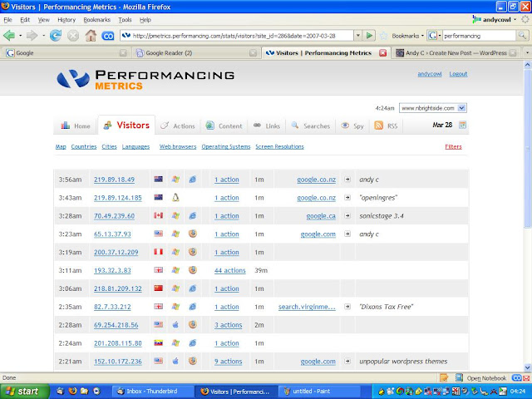Click the search.virginme... referrer link
The width and height of the screenshot is (532, 399).
coord(307,307)
